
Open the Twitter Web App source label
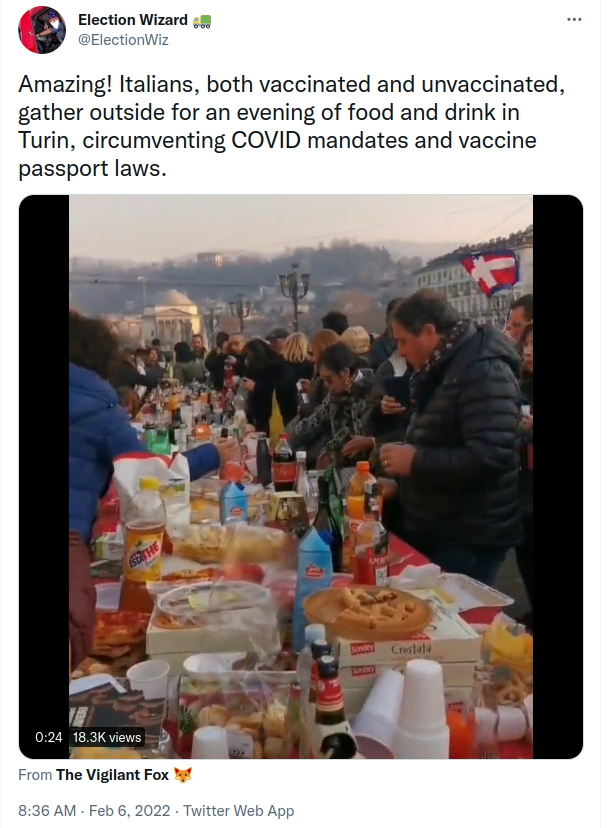point(238,811)
